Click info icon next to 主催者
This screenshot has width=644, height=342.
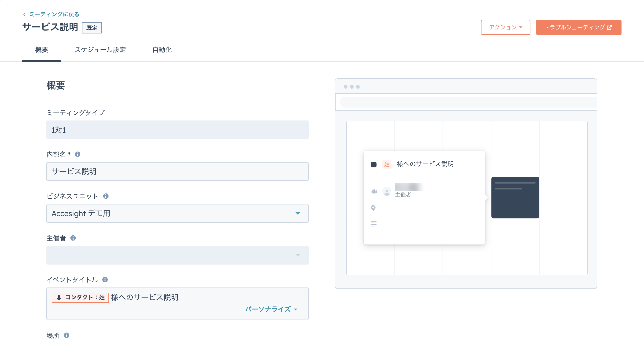[x=73, y=238]
